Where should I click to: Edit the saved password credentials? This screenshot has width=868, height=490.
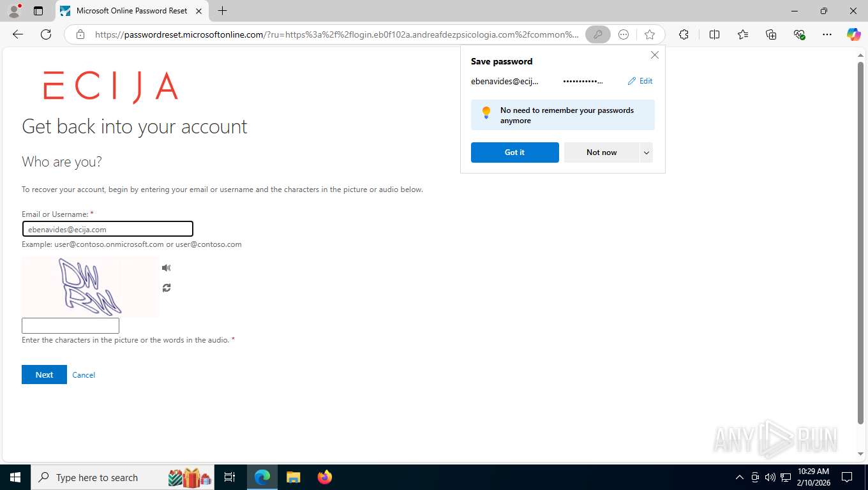[x=640, y=81]
